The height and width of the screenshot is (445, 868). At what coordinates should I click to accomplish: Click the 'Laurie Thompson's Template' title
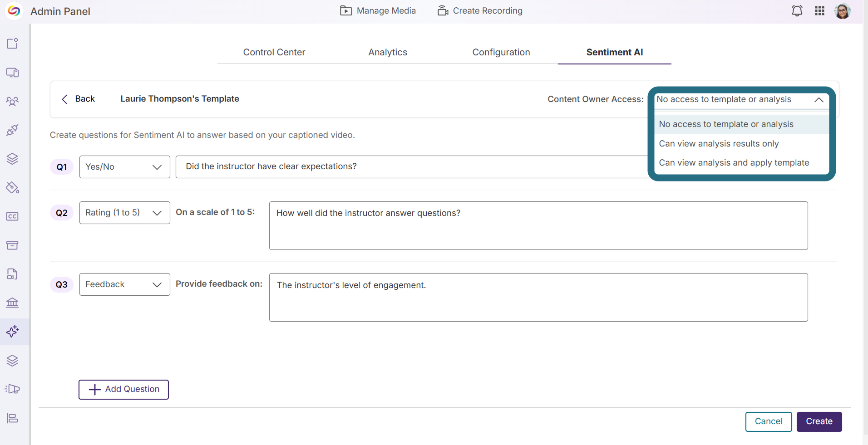point(180,99)
